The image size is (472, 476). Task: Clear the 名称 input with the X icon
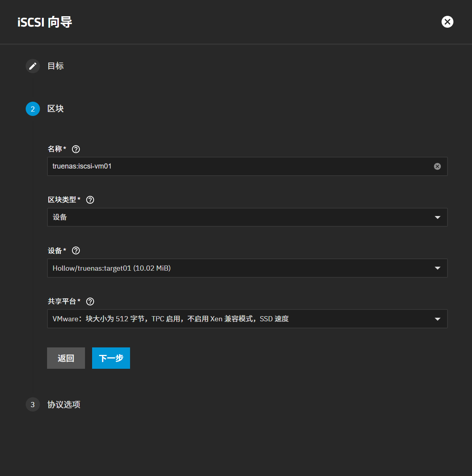point(437,167)
